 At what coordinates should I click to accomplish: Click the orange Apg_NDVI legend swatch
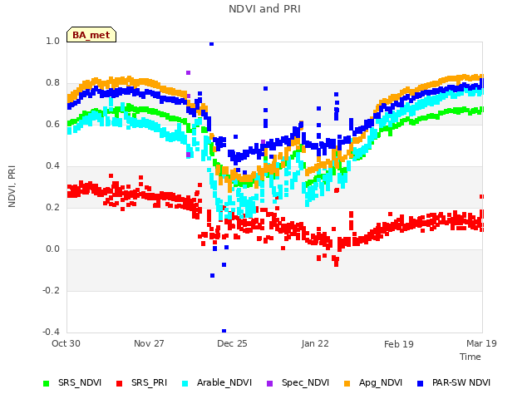pos(347,383)
